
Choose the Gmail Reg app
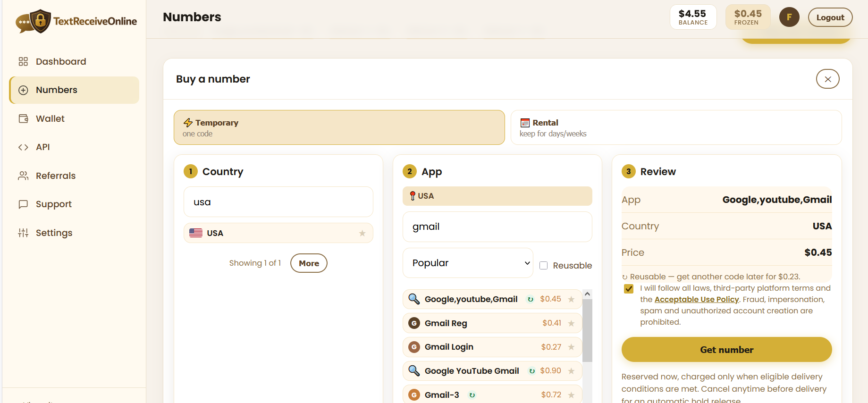tap(492, 323)
